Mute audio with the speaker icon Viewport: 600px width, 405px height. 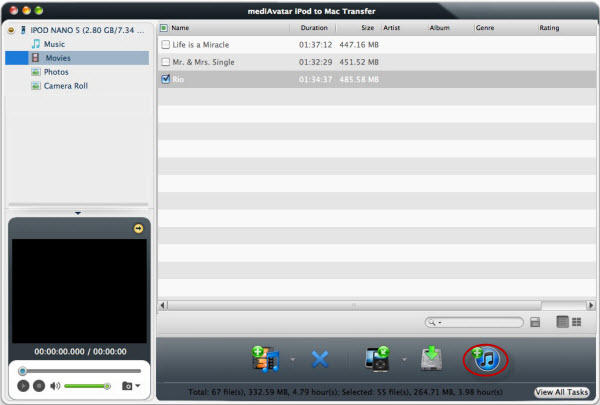55,386
